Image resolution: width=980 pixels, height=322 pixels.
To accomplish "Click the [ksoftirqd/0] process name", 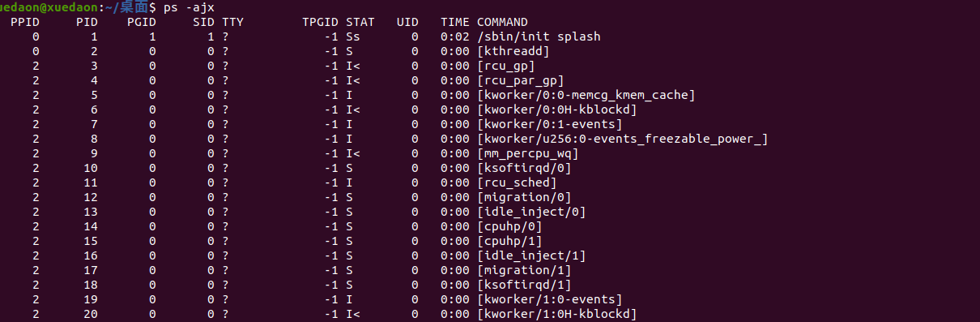I will (x=524, y=168).
